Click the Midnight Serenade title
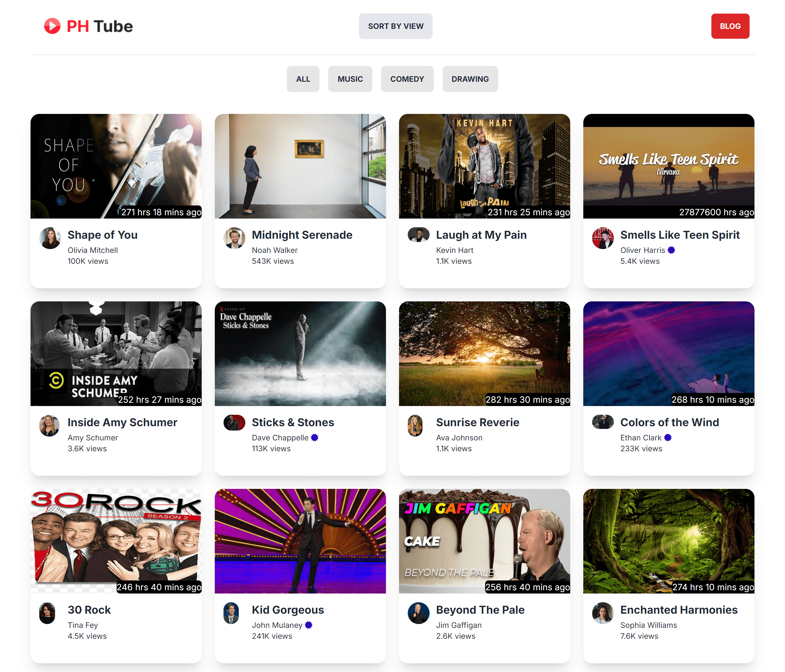This screenshot has height=672, width=785. [302, 235]
